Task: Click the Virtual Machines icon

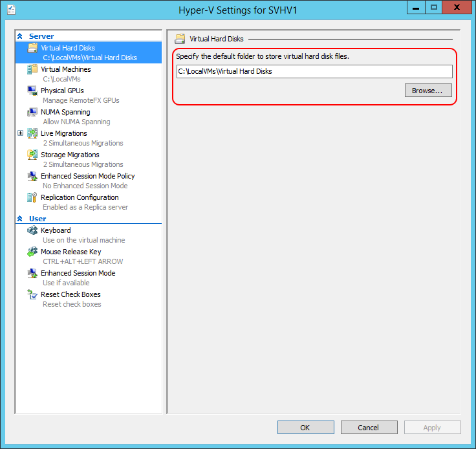Action: (x=32, y=69)
